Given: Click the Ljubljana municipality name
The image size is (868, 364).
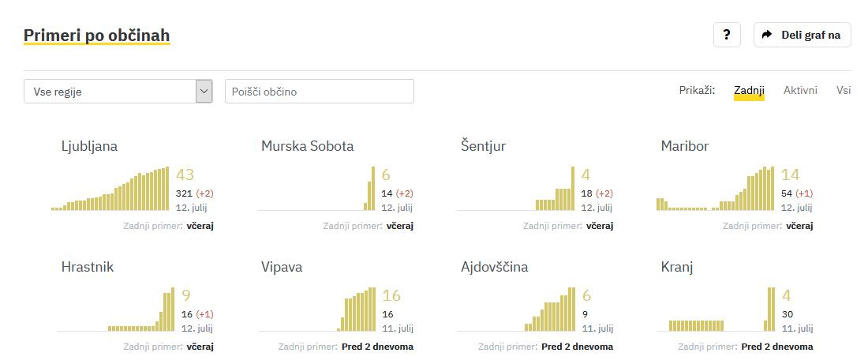Looking at the screenshot, I should tap(89, 146).
